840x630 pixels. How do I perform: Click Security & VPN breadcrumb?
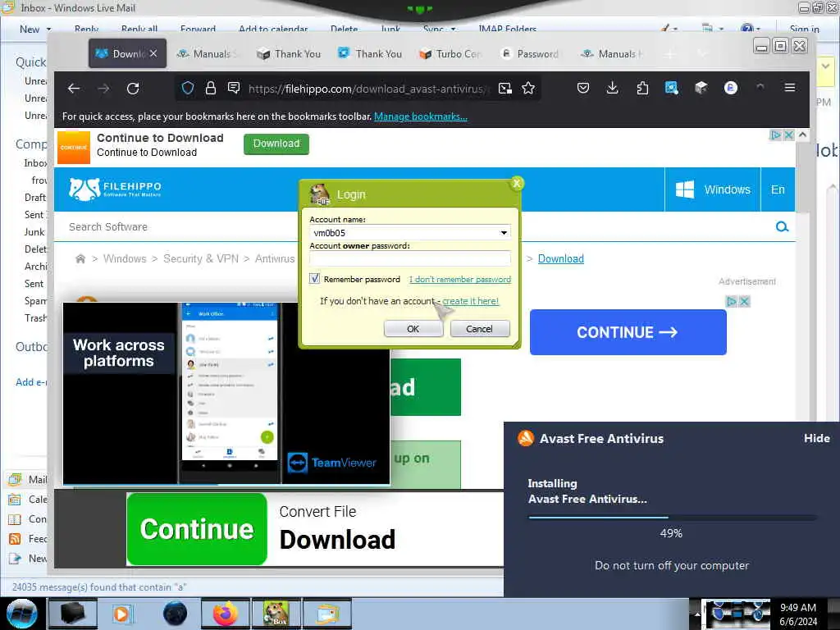(201, 258)
